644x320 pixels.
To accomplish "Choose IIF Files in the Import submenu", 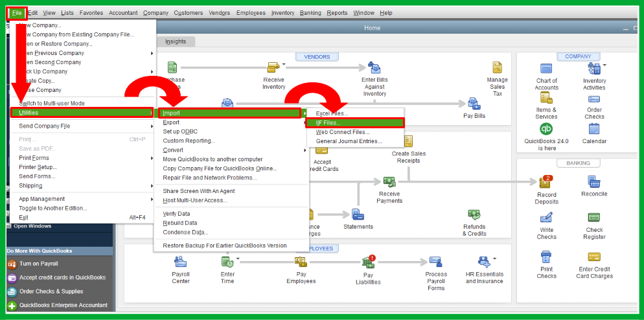I will point(355,123).
